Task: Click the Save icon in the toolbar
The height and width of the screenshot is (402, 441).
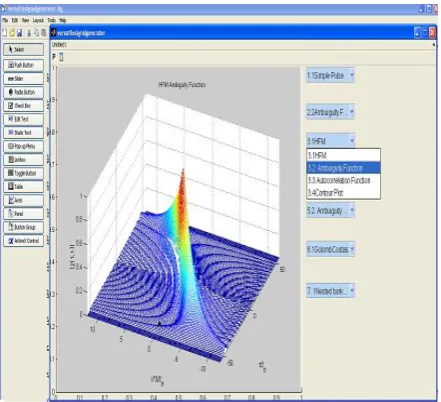Action: tap(19, 33)
